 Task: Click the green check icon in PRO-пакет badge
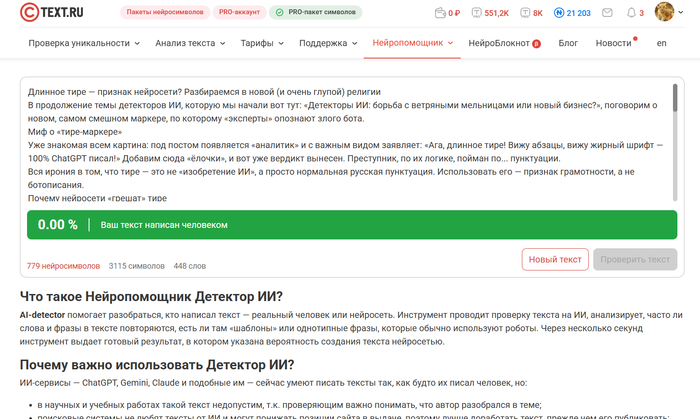coord(279,12)
